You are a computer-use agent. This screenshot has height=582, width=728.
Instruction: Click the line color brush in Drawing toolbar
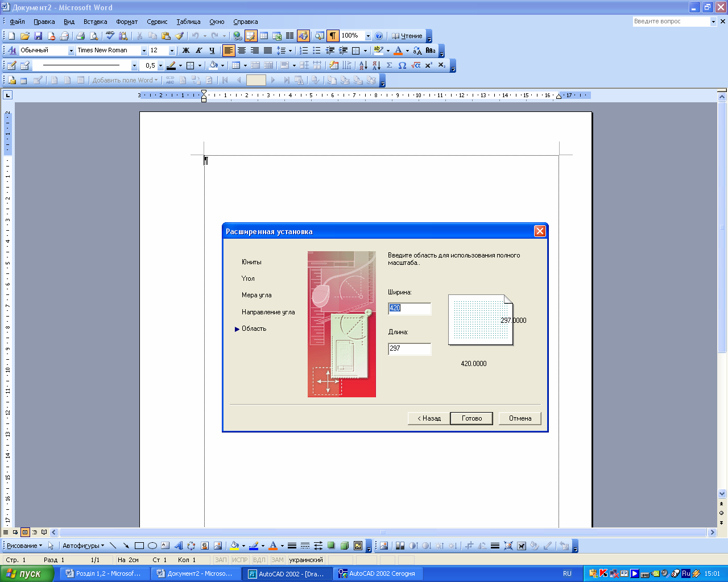pos(254,546)
